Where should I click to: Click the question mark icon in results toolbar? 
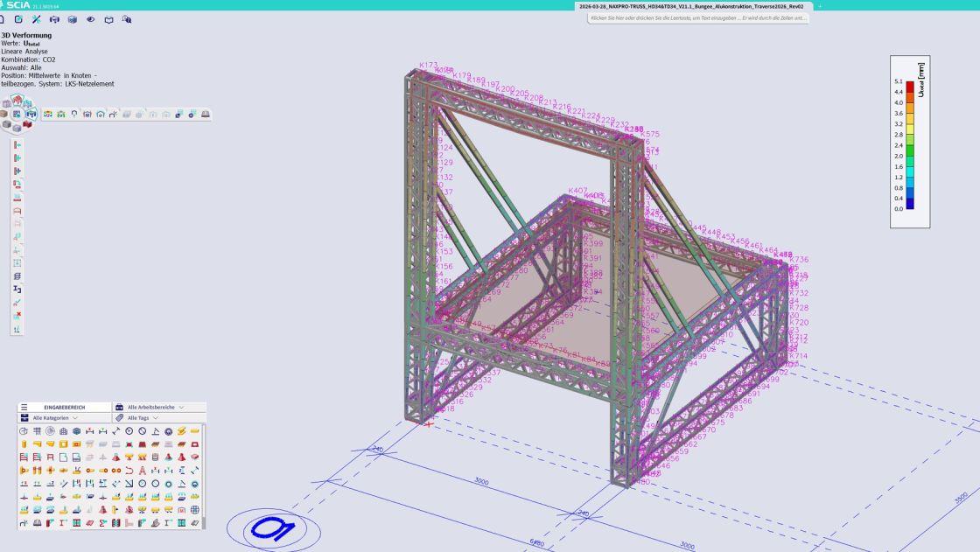pyautogui.click(x=73, y=114)
